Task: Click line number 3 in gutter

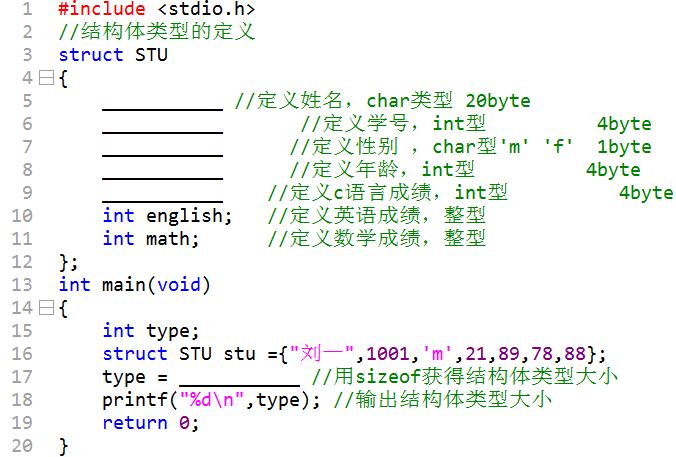Action: tap(27, 55)
